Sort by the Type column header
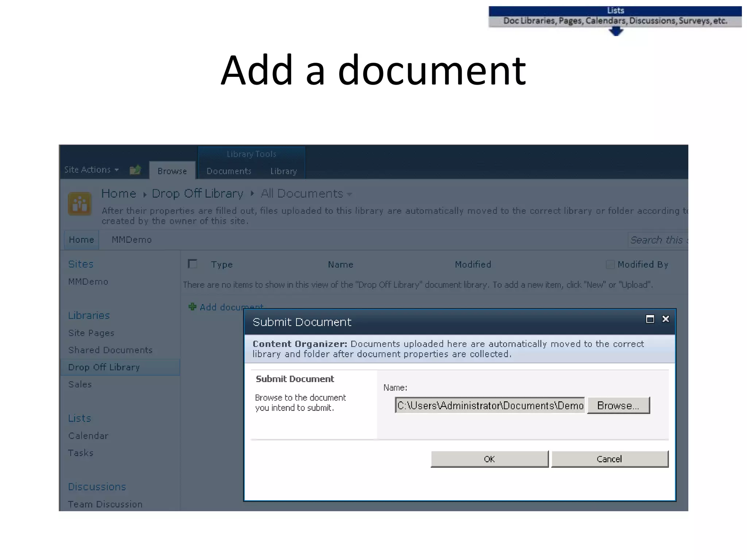 (x=222, y=264)
